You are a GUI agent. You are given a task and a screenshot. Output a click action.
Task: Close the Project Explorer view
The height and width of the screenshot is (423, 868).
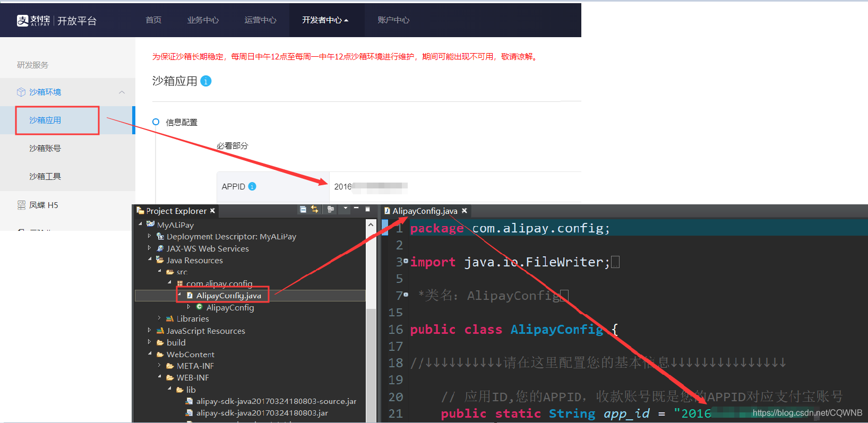(212, 211)
